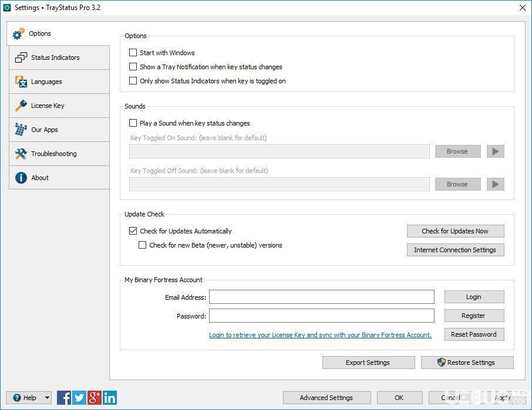Focus the Password field
The image size is (532, 410).
[322, 316]
